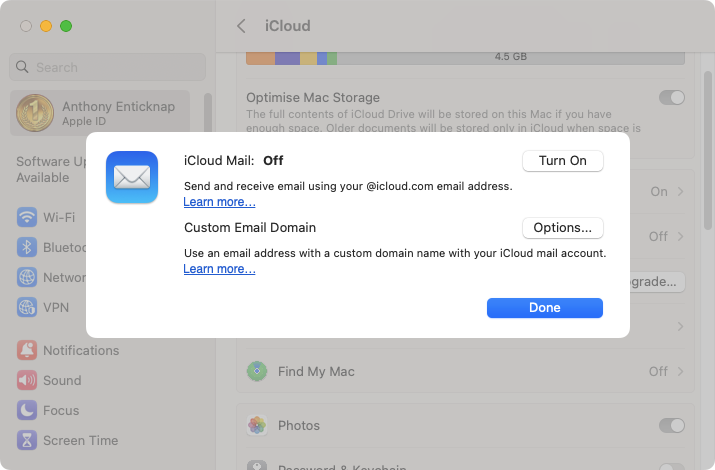Select Network globe icon in sidebar

pos(27,277)
